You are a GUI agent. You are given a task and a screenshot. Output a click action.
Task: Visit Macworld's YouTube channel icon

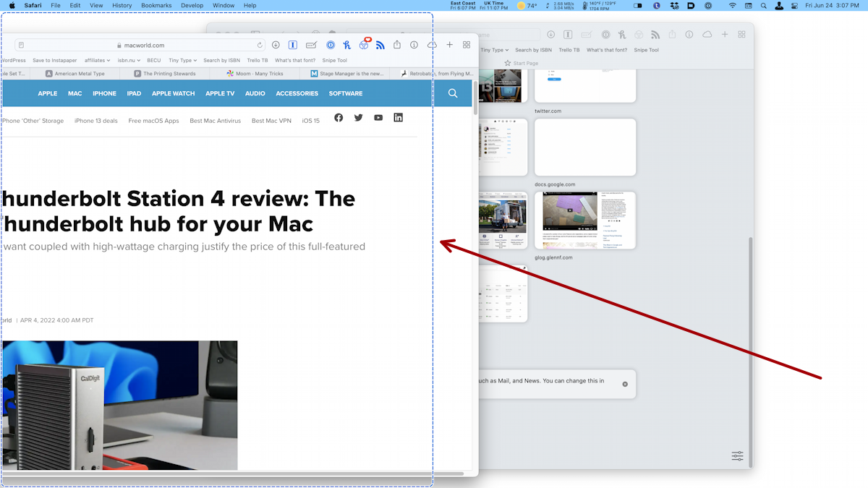378,117
